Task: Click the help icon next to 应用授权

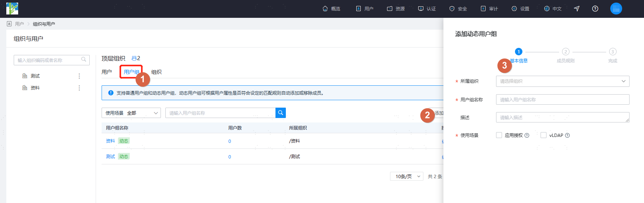Action: coord(527,135)
